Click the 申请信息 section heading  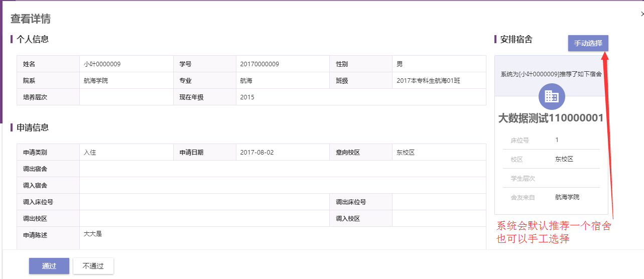33,127
